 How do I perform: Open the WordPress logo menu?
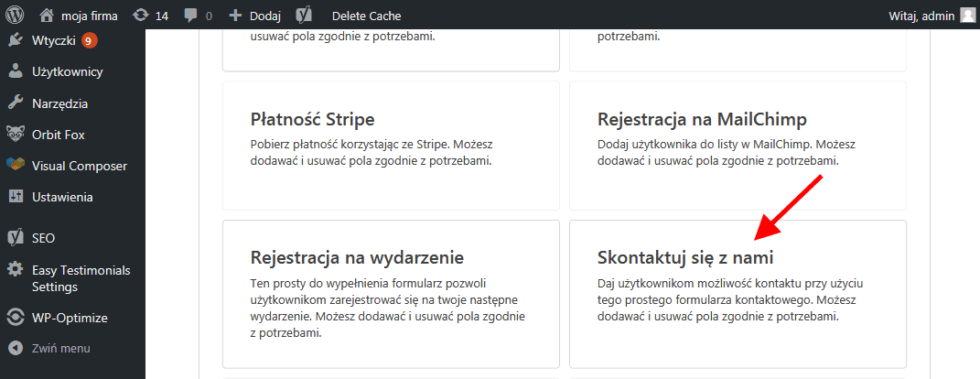click(15, 15)
